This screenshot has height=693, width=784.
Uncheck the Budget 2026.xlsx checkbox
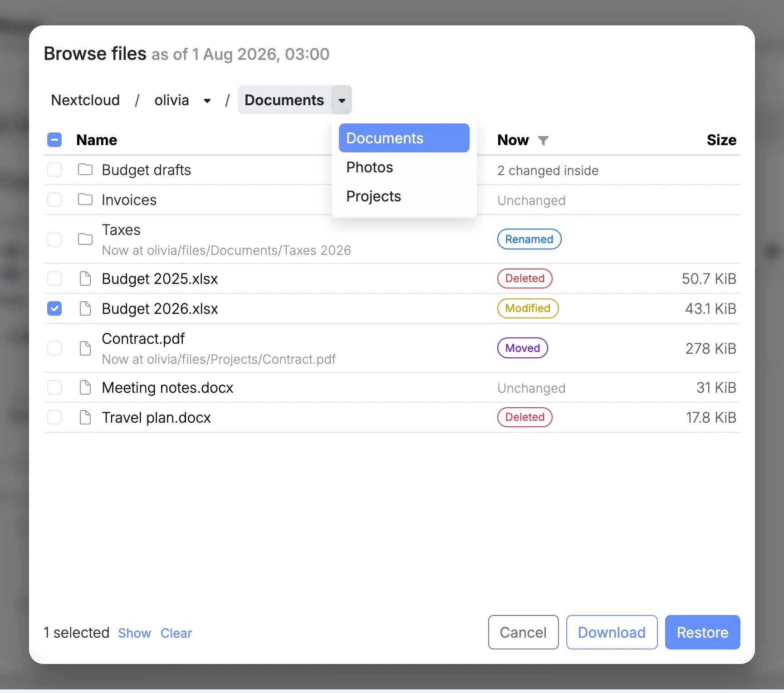point(54,308)
